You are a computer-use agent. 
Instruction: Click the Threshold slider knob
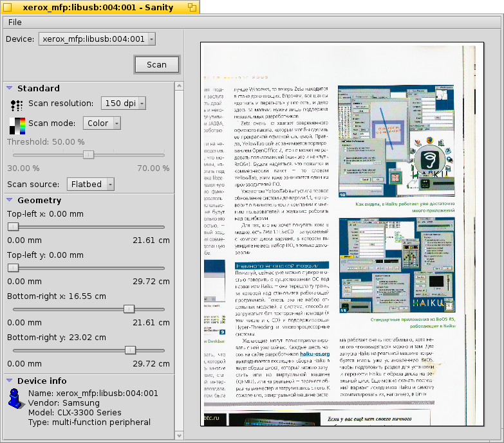pyautogui.click(x=88, y=155)
